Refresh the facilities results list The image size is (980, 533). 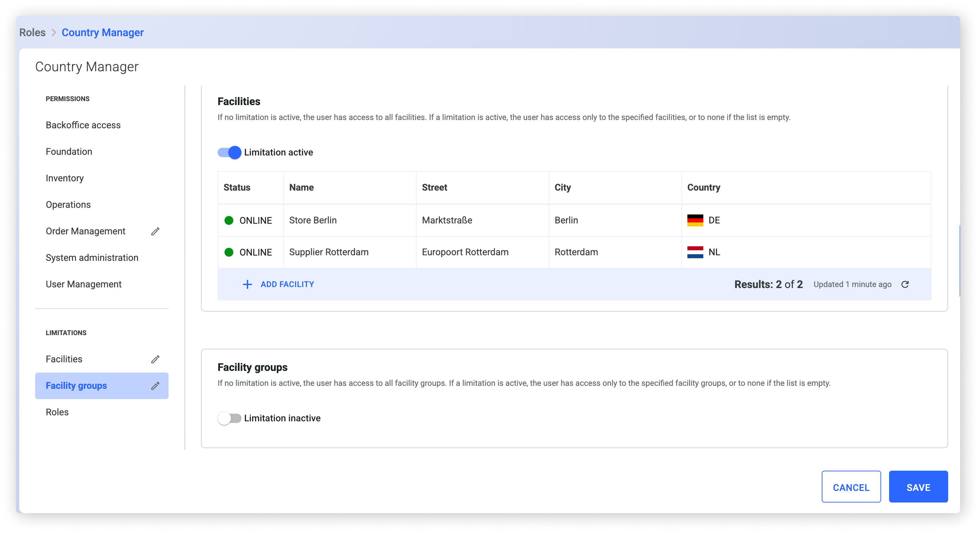coord(905,284)
